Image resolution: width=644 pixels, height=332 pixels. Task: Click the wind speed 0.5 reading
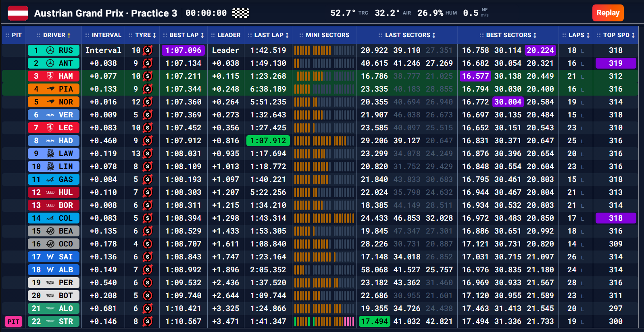471,13
